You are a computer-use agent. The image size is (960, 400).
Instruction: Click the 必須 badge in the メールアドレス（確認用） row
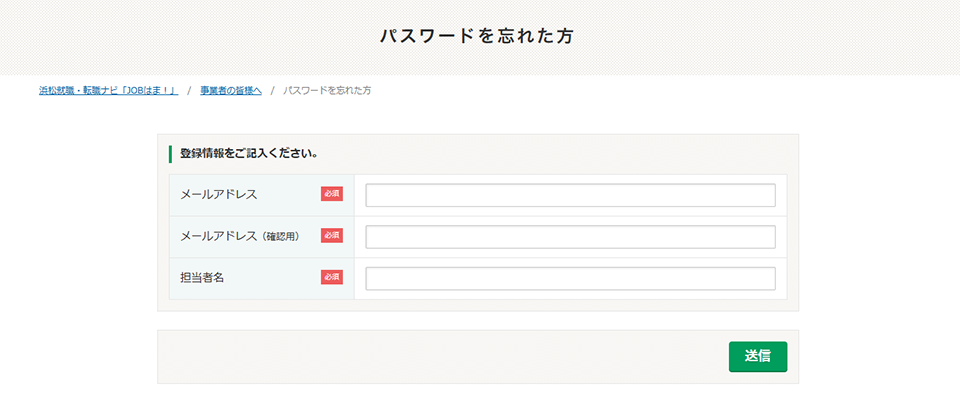[331, 236]
